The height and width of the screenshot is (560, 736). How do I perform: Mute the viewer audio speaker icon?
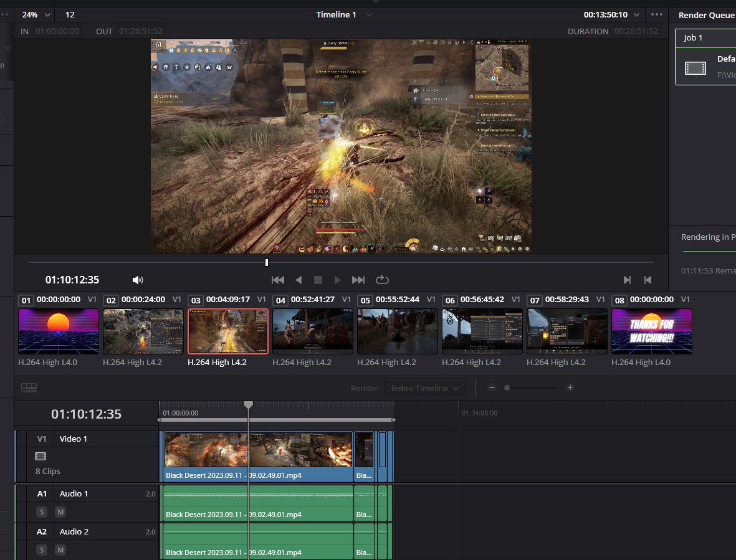pyautogui.click(x=138, y=280)
